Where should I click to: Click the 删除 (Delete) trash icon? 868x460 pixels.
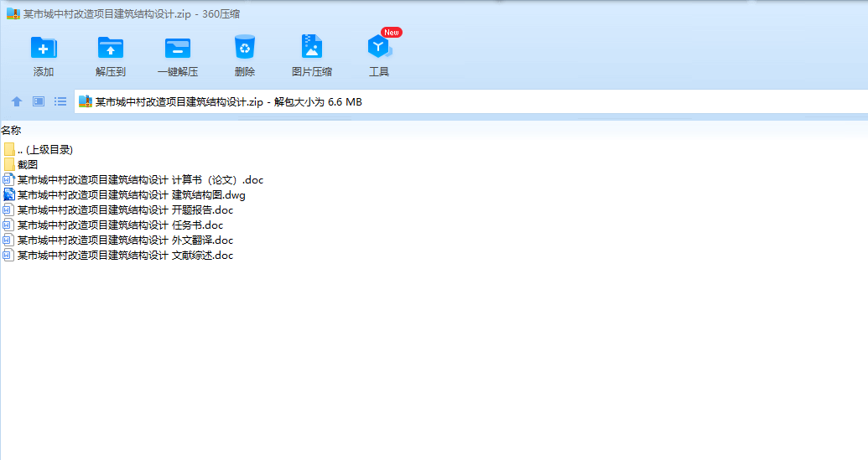click(245, 47)
